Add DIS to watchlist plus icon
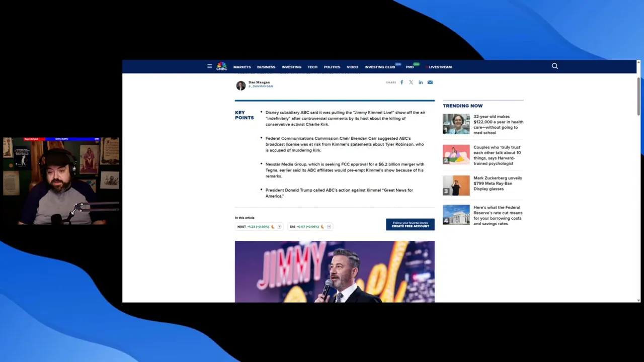The image size is (644, 362). pos(329,227)
